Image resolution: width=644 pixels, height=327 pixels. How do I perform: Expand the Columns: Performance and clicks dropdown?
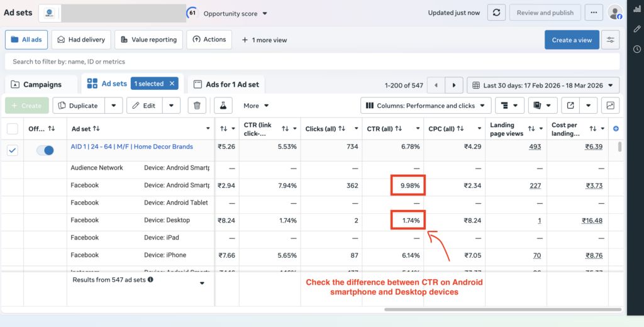coord(426,106)
